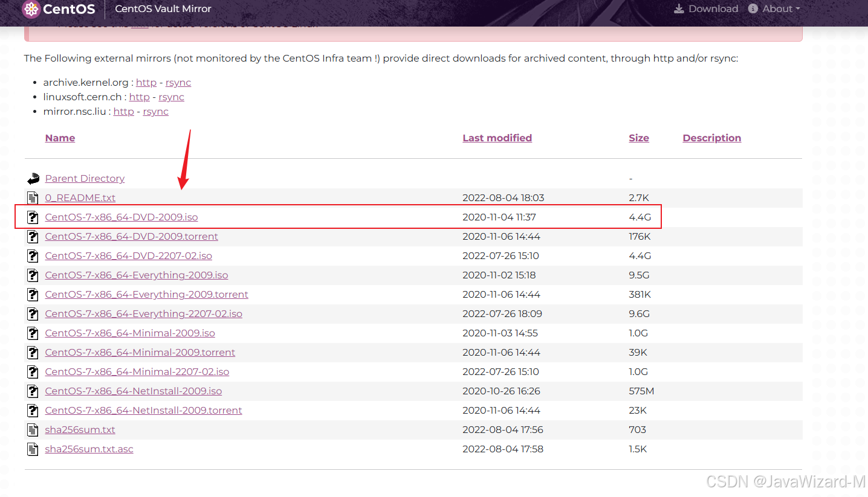Sort listing by Last modified column
The height and width of the screenshot is (497, 868).
point(497,138)
